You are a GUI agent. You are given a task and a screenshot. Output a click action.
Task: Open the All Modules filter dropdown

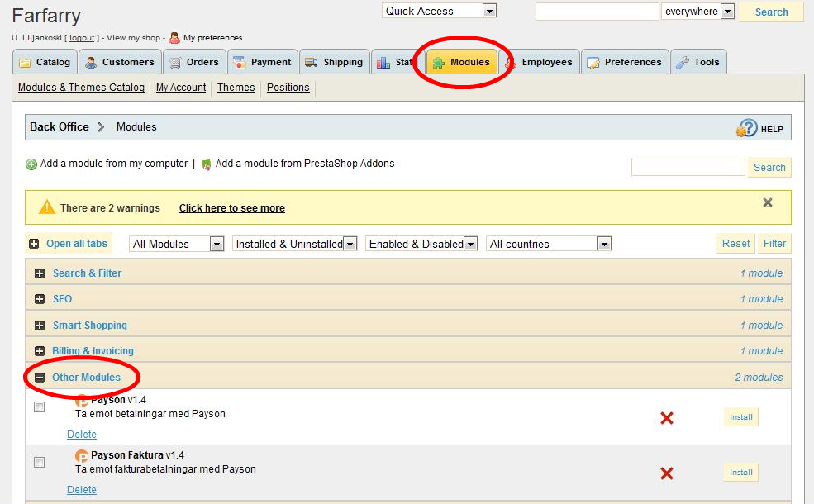(x=177, y=244)
